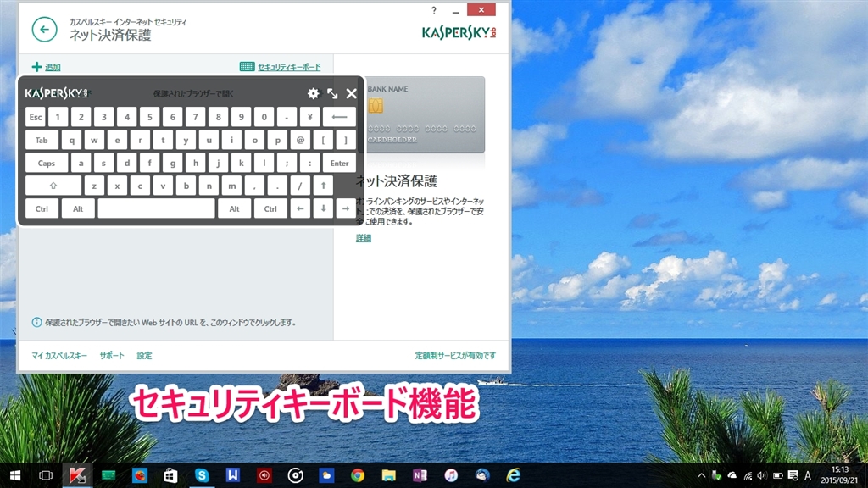Open help question mark in Kaspersky window
The height and width of the screenshot is (488, 868).
[x=433, y=10]
